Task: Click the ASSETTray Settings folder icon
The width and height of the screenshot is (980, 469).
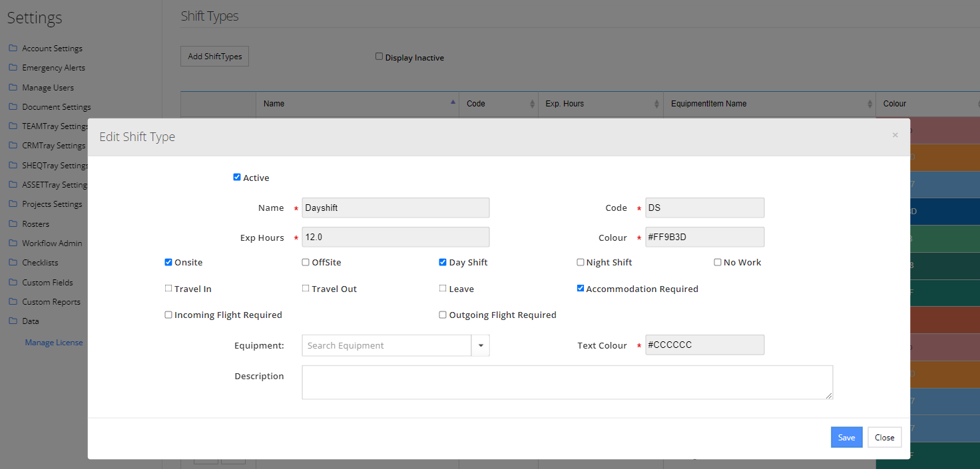Action: [13, 185]
